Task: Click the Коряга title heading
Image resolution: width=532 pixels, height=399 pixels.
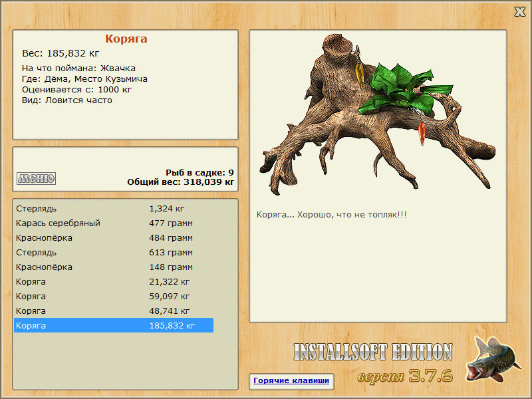Action: (x=126, y=39)
